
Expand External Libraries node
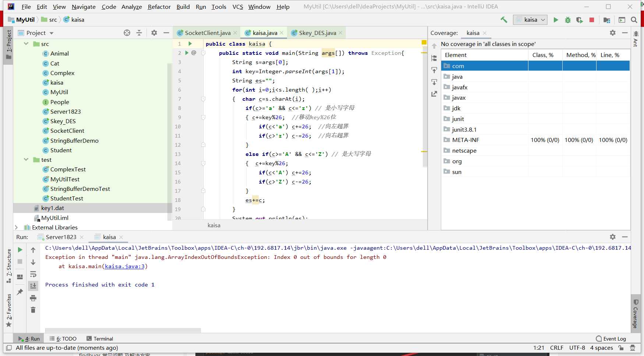click(x=16, y=227)
